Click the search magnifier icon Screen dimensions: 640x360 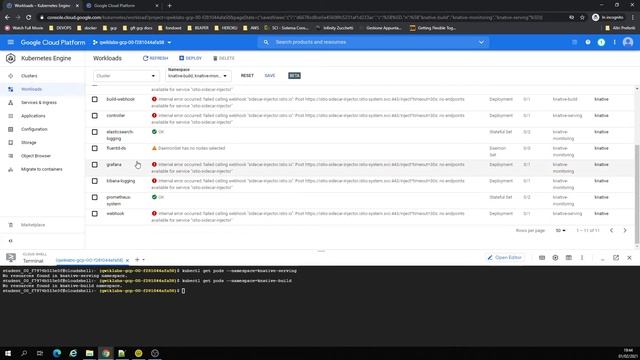266,42
